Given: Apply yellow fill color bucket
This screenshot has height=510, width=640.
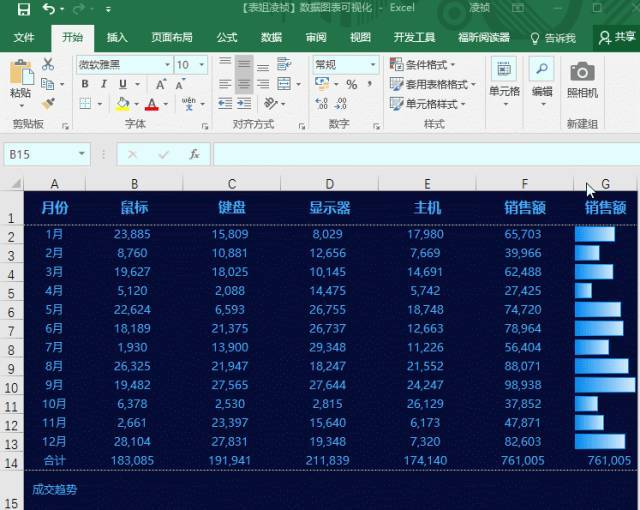Looking at the screenshot, I should pos(122,104).
